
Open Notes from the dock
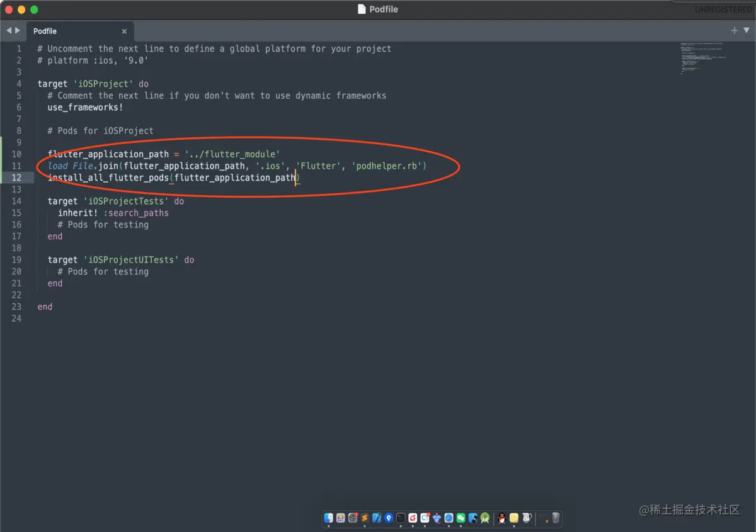click(514, 518)
